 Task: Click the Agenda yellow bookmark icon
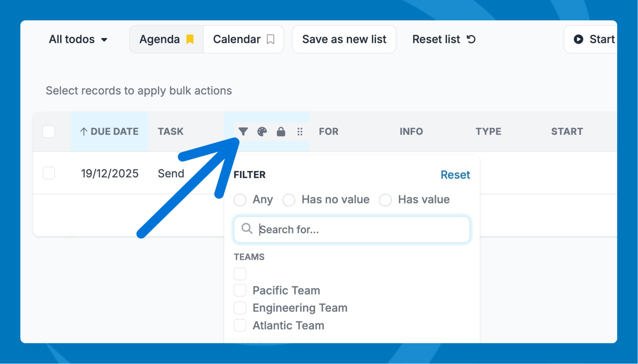[190, 39]
